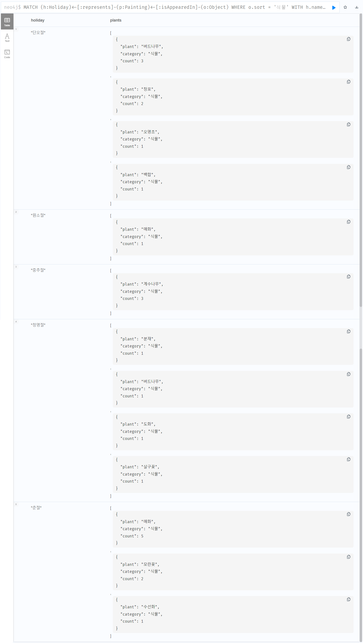Copy the 백합 plant entry
This screenshot has height=644, width=363.
tap(348, 167)
